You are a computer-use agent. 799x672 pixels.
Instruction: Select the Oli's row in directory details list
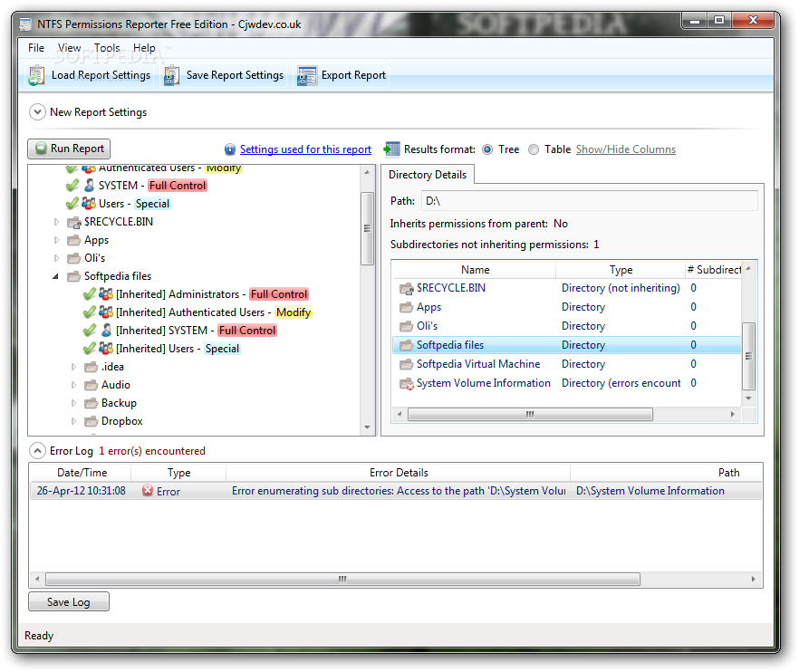tap(567, 326)
